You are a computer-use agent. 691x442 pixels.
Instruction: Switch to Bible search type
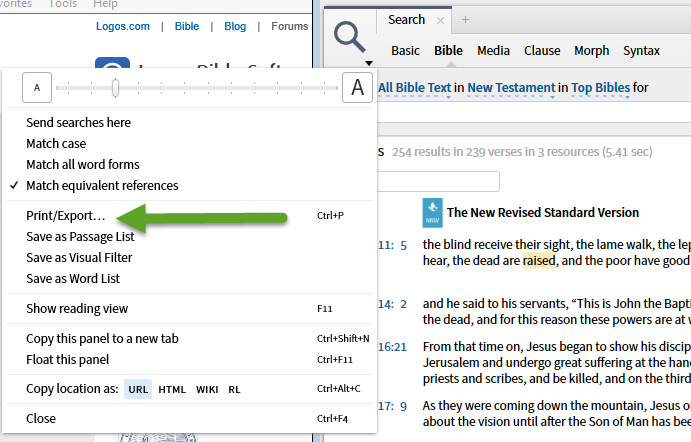(448, 51)
